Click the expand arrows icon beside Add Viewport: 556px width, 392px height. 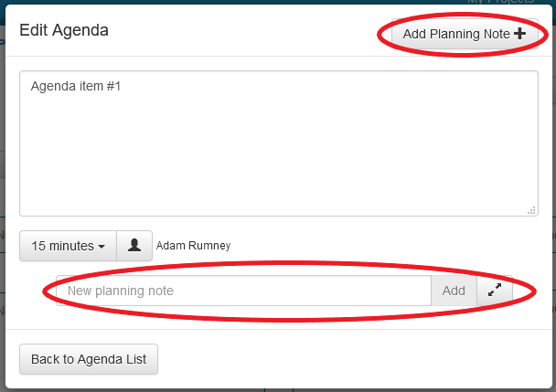pyautogui.click(x=495, y=291)
